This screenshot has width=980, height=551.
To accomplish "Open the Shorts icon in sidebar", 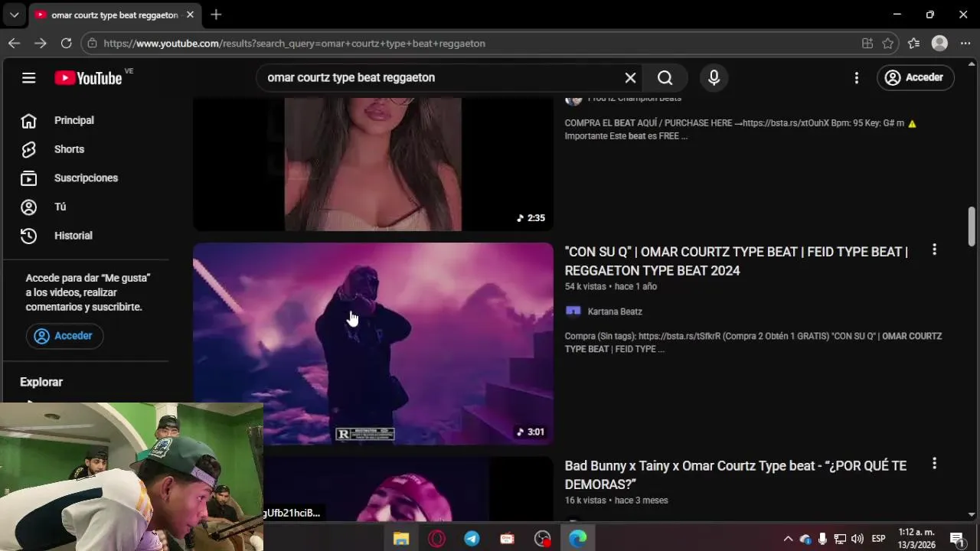I will (28, 149).
